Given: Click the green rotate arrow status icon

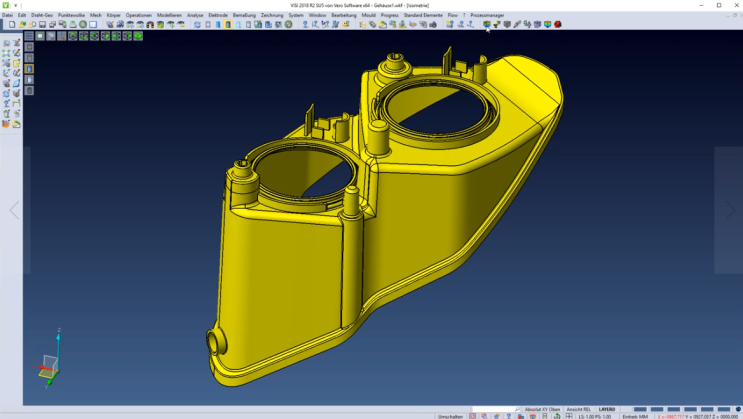Looking at the screenshot, I should 557,416.
